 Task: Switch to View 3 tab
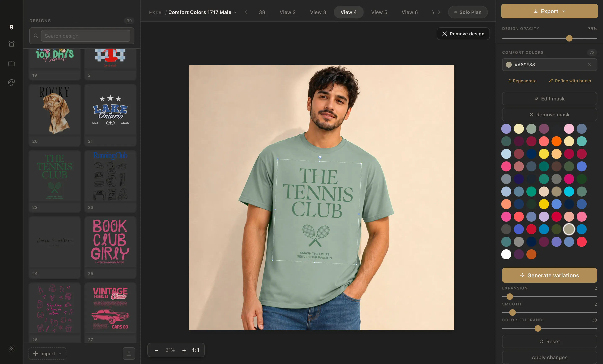(318, 12)
